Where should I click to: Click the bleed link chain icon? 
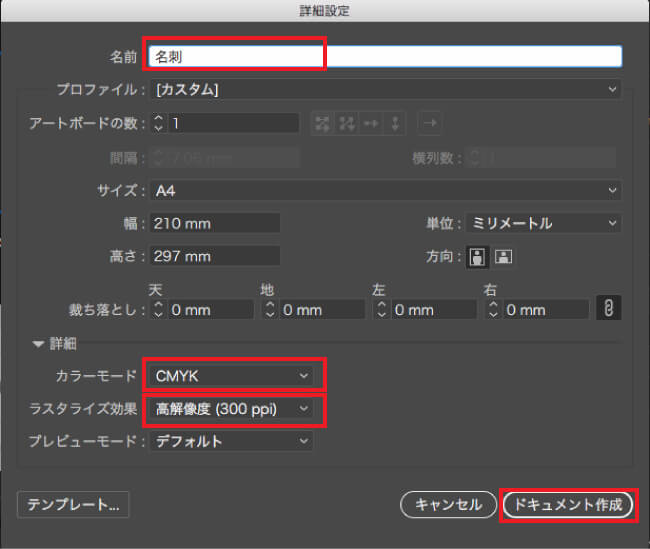tap(607, 309)
